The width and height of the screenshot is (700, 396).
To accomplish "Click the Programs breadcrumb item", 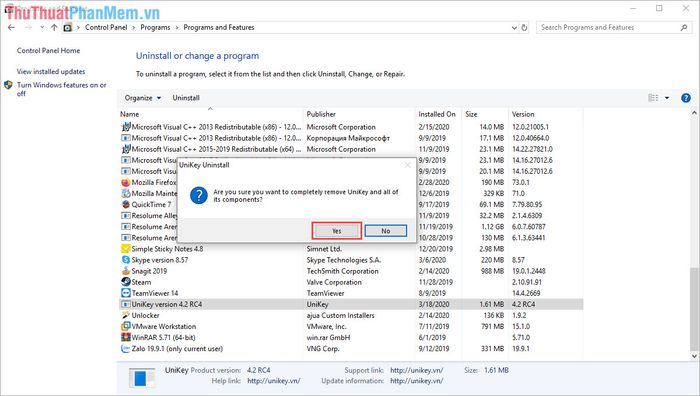I will pos(155,27).
